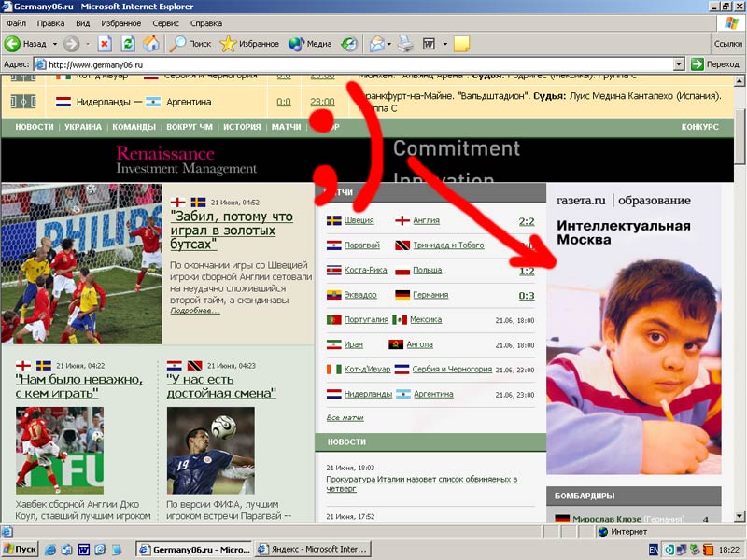Expand the Forward button history dropdown arrow
747x560 pixels.
click(88, 44)
